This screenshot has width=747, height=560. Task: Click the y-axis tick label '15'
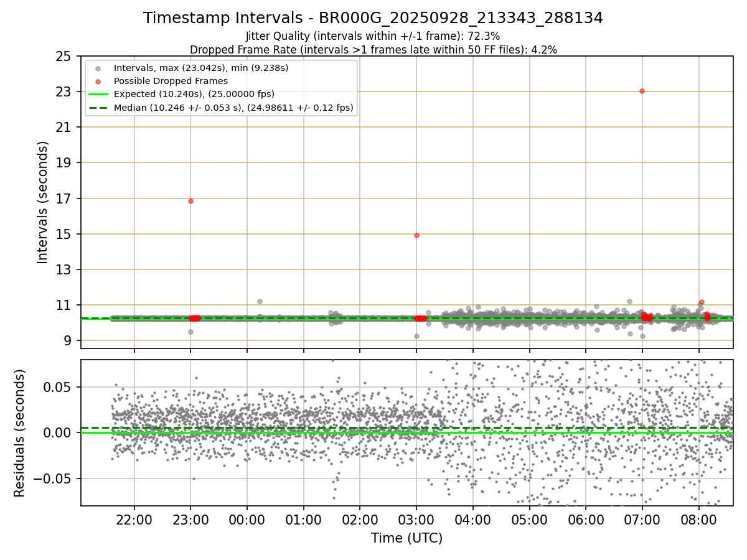pyautogui.click(x=63, y=234)
